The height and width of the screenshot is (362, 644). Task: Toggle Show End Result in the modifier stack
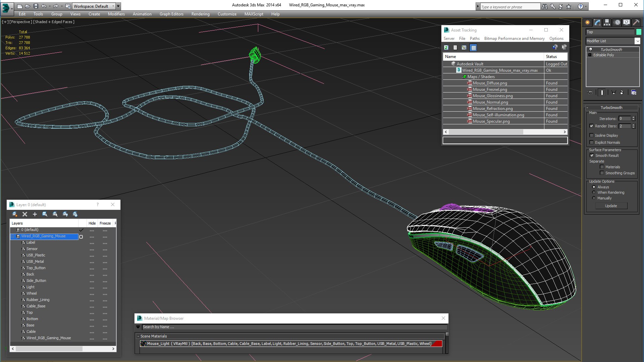click(x=602, y=93)
